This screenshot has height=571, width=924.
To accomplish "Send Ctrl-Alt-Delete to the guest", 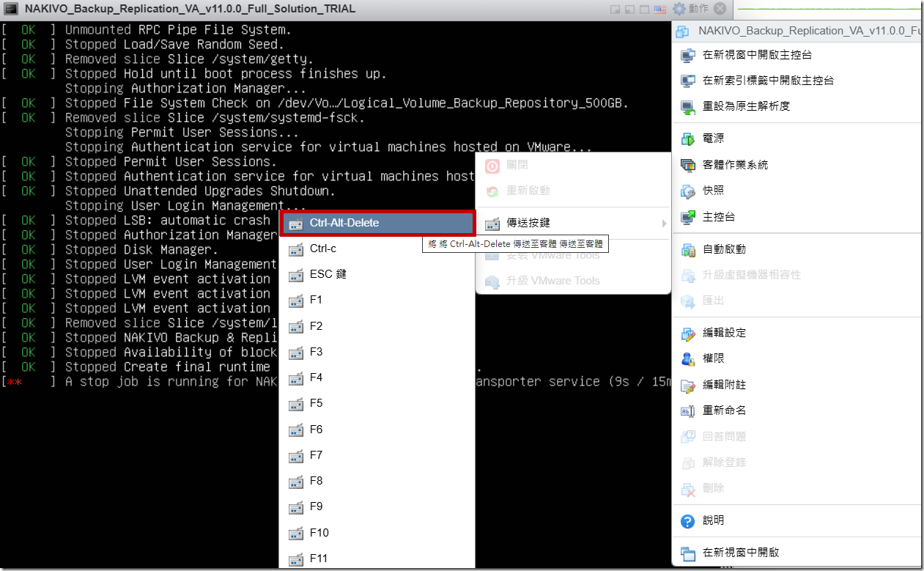I will pyautogui.click(x=377, y=223).
